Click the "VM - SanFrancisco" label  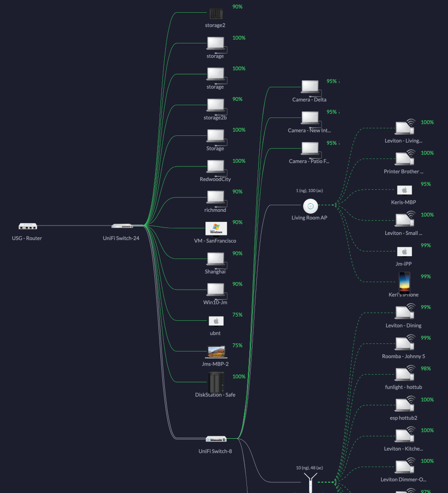click(x=215, y=241)
